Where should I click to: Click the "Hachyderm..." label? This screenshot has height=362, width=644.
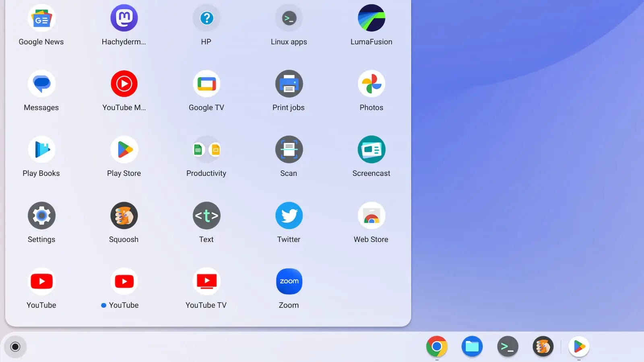pos(124,42)
